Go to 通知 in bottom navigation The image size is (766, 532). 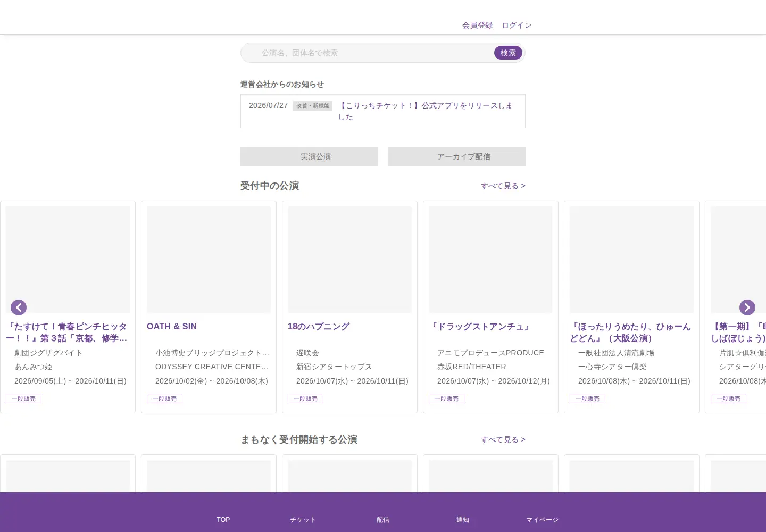click(x=463, y=520)
